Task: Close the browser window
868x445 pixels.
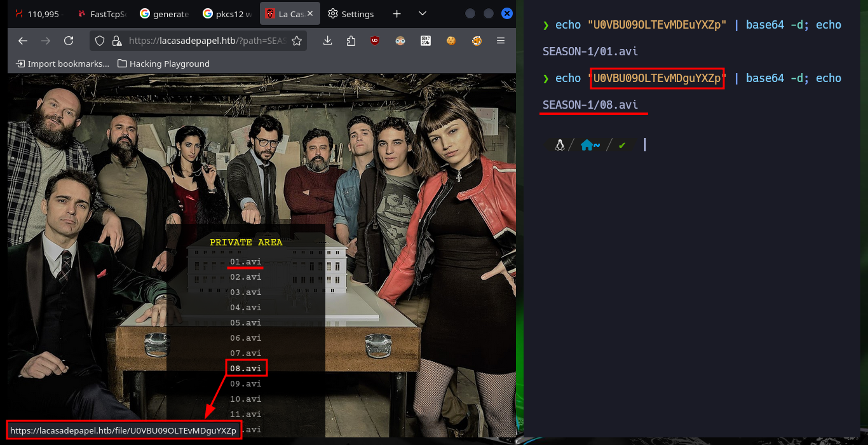Action: (507, 13)
